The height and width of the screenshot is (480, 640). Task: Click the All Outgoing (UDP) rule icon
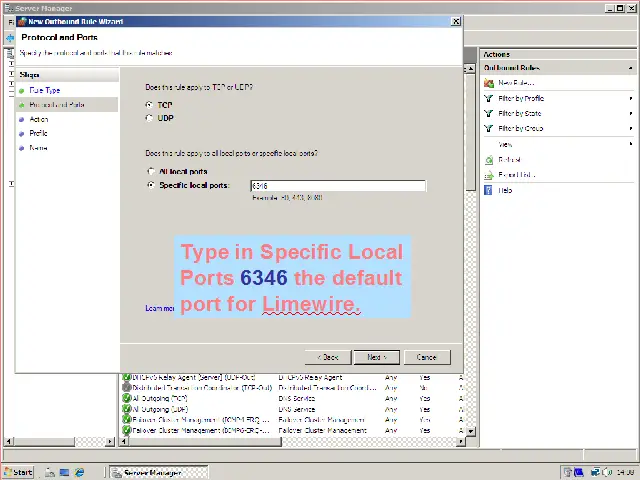[127, 409]
